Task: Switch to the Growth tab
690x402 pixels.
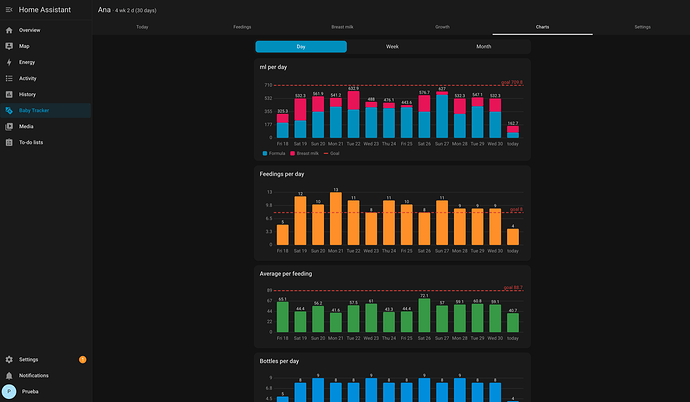Action: click(442, 27)
